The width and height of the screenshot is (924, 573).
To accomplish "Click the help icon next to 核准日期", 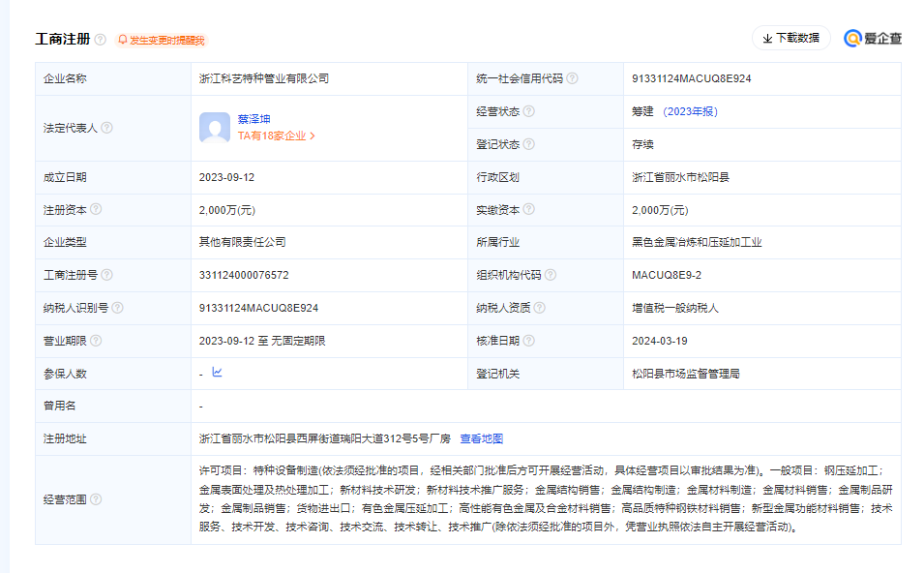I will click(x=528, y=341).
